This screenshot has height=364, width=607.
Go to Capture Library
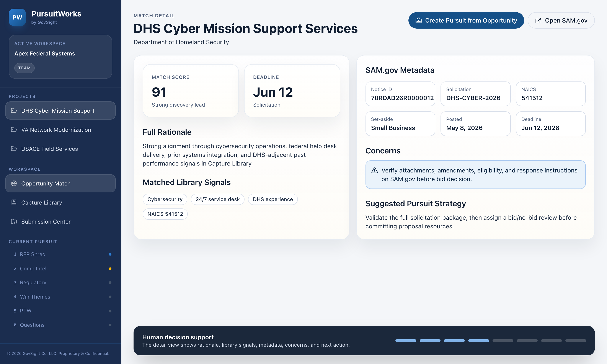point(60,202)
